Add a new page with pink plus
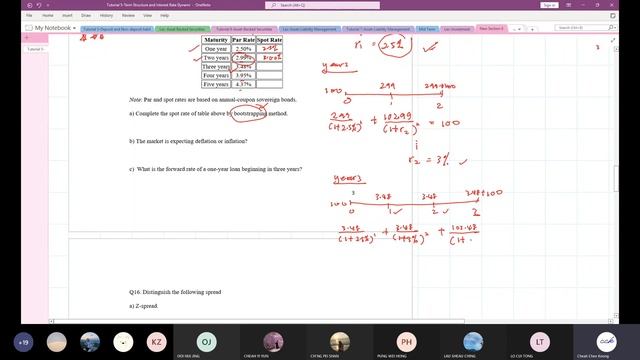640x360 pixels. (27, 38)
